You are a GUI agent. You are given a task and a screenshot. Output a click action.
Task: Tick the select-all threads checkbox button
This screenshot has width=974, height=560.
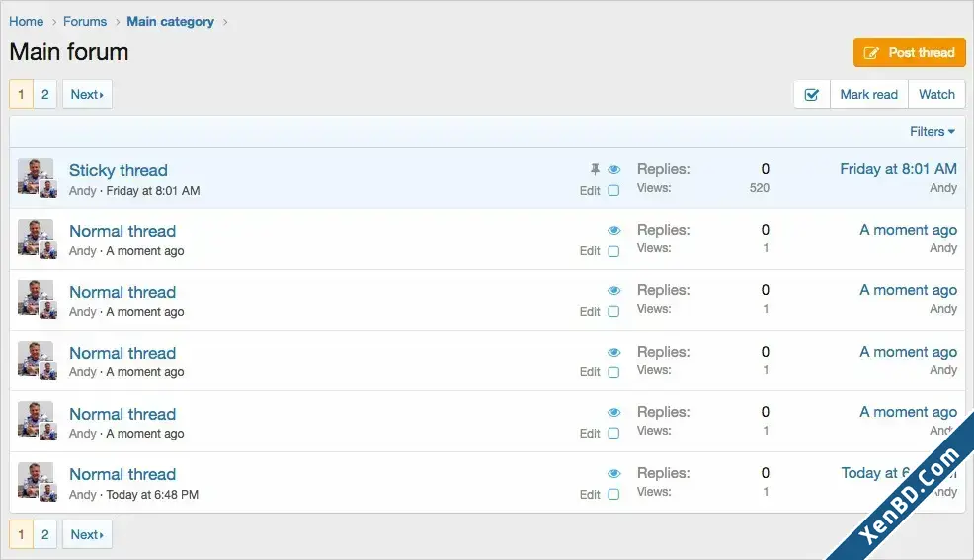click(811, 95)
